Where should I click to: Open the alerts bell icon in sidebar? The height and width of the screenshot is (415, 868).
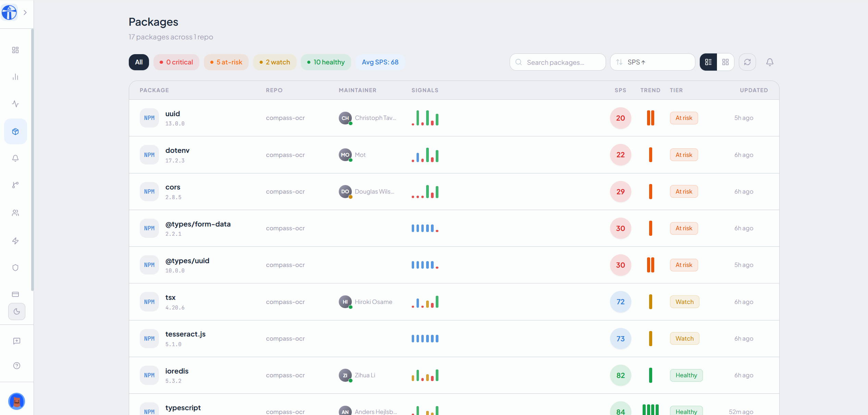15,158
